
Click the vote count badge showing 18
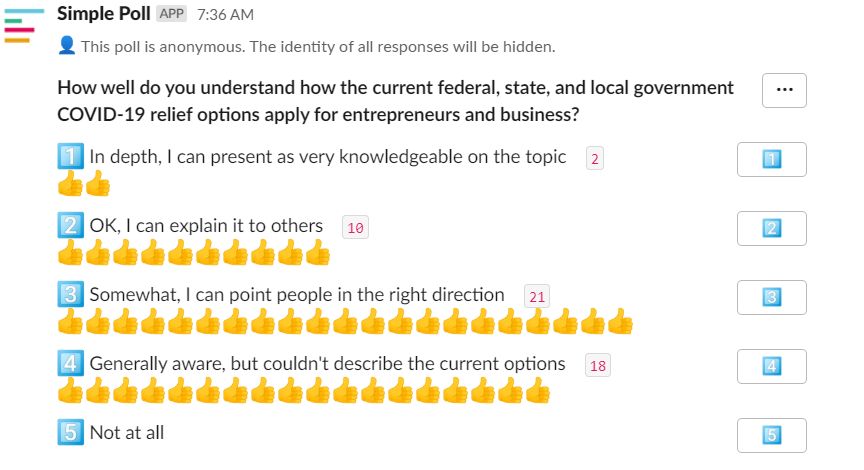(x=598, y=365)
